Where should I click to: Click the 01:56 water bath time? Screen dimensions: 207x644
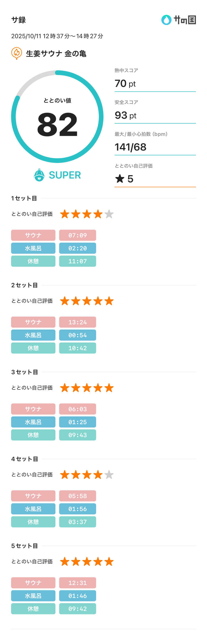(77, 509)
